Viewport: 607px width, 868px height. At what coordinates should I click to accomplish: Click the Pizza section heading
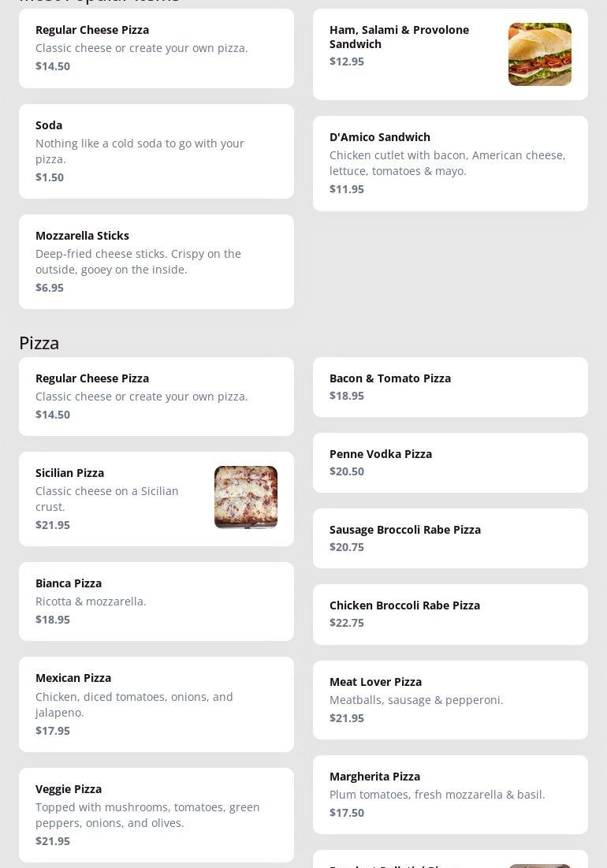(39, 343)
